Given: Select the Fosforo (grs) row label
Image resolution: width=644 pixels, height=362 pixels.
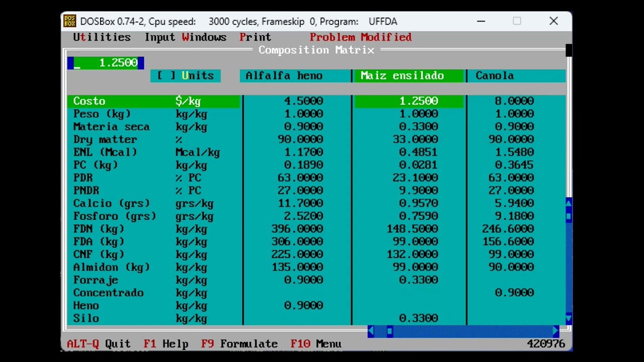Looking at the screenshot, I should pos(115,216).
